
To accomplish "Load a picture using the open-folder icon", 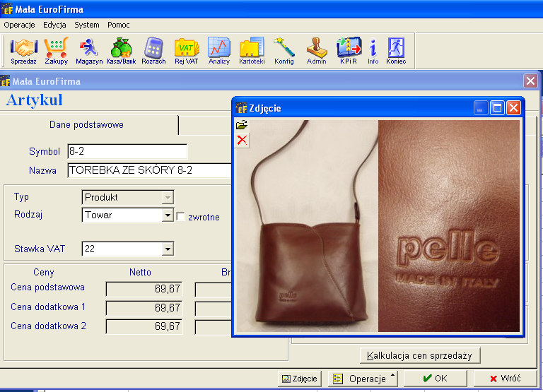I will click(x=242, y=125).
